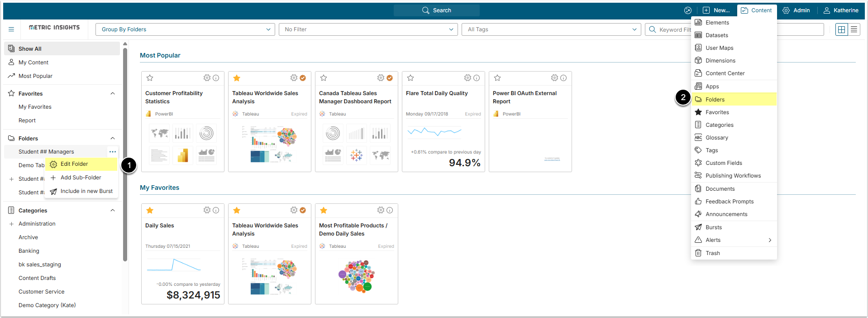The height and width of the screenshot is (318, 868).
Task: Open the gear settings icon on Customer Profitability Statistics
Action: click(x=207, y=78)
